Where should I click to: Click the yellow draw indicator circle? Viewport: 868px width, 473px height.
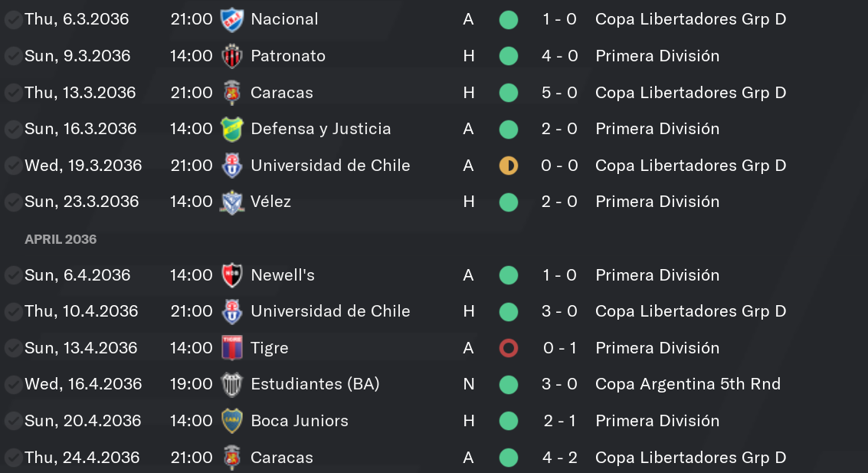point(508,166)
